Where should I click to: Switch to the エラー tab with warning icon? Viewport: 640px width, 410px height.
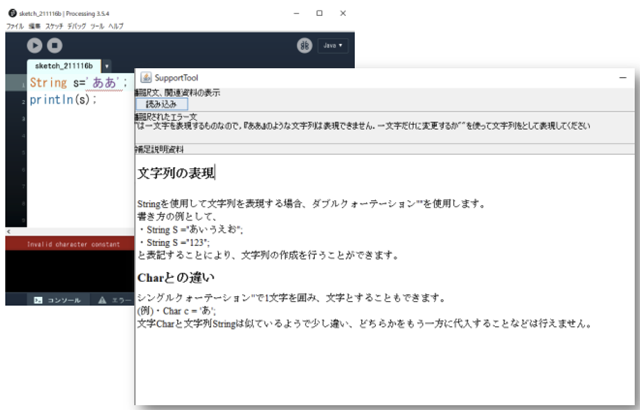click(112, 299)
